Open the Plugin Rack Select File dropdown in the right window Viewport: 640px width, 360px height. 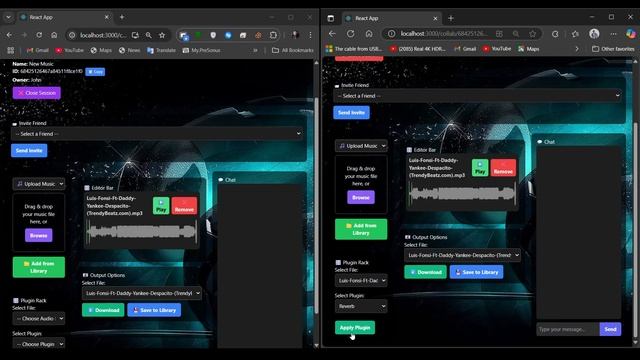[361, 280]
